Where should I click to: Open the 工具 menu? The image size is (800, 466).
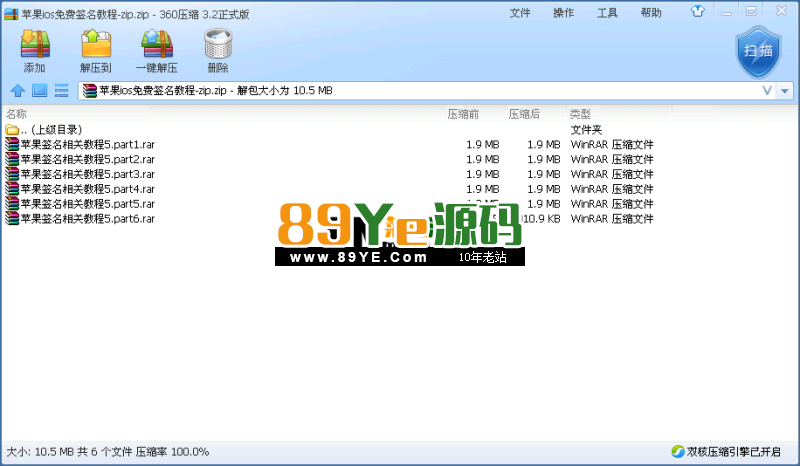point(607,13)
